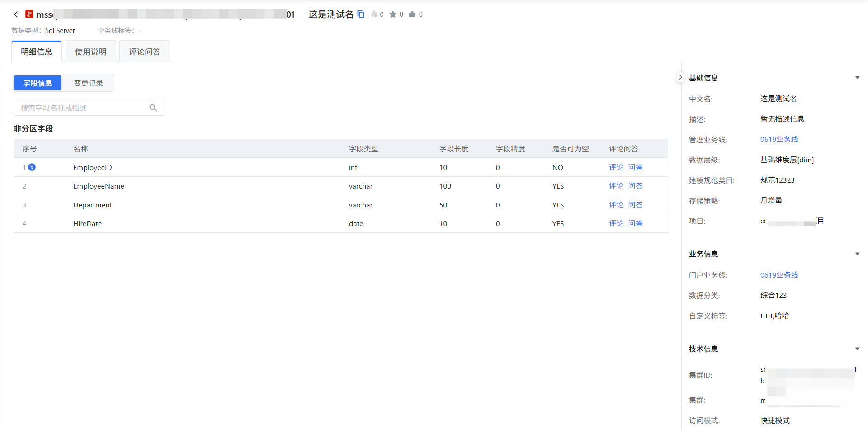Click the thumbs-up like icon
This screenshot has width=868, height=429.
[412, 14]
